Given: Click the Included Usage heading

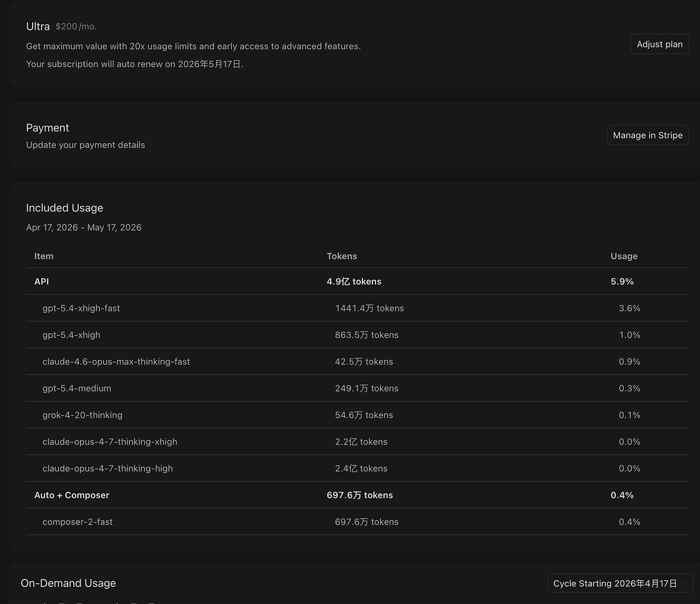Looking at the screenshot, I should point(64,208).
